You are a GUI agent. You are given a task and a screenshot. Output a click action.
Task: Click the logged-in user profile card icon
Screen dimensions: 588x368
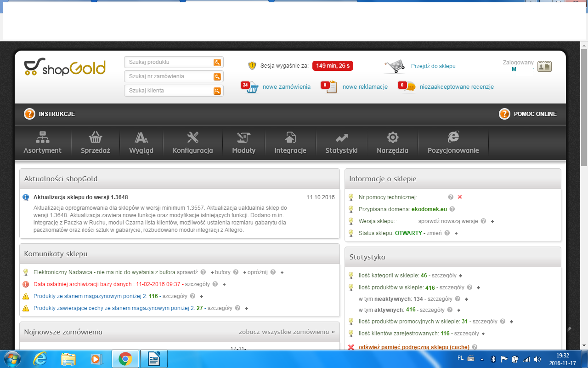pyautogui.click(x=544, y=66)
